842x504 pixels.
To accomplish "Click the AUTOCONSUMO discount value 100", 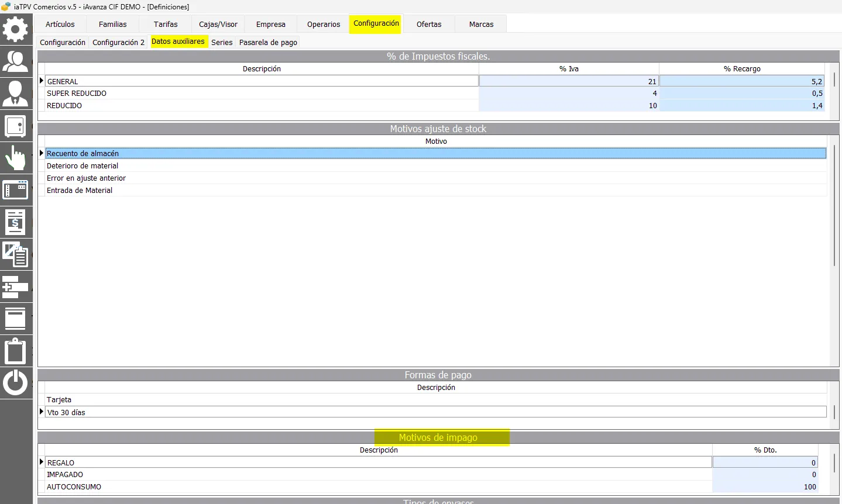I will [765, 487].
